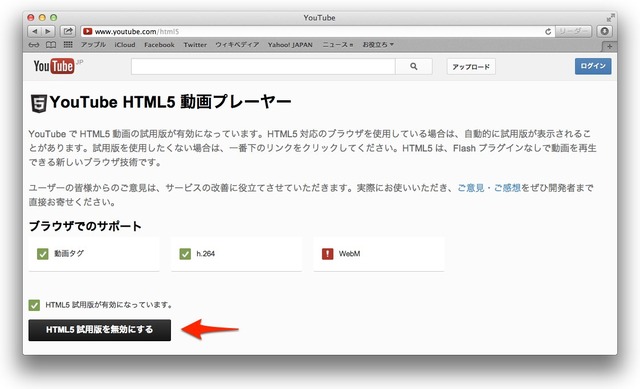Reload the page with the refresh icon
Image resolution: width=640 pixels, height=389 pixels.
pos(548,31)
